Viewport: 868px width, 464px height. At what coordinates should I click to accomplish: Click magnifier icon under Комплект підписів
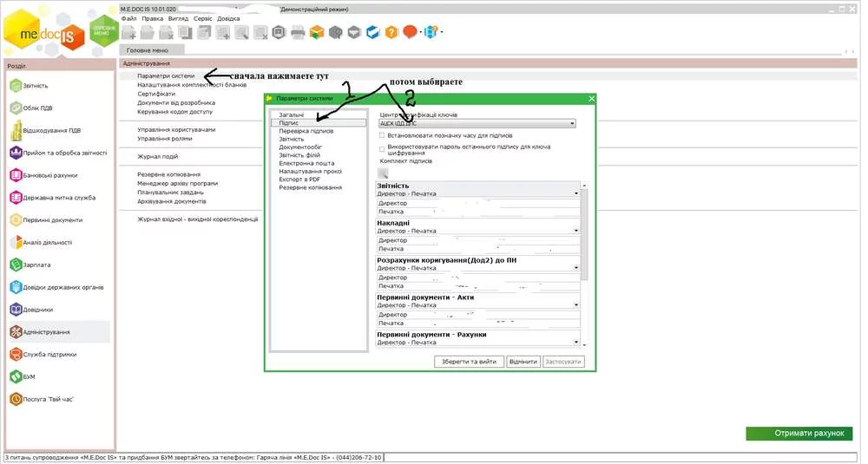click(x=383, y=173)
